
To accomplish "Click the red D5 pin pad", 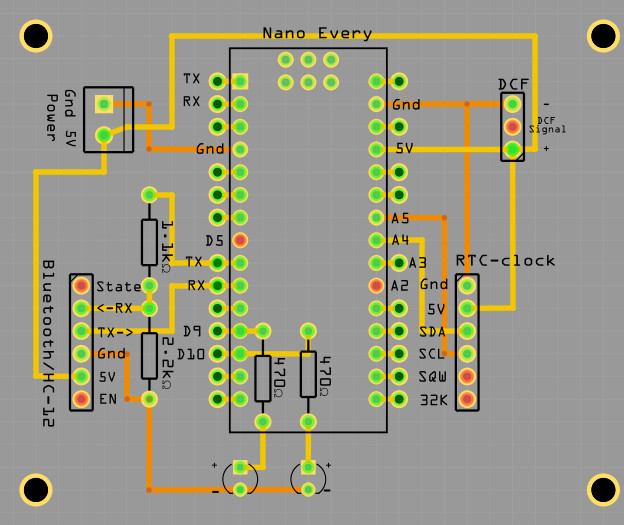I will [240, 240].
